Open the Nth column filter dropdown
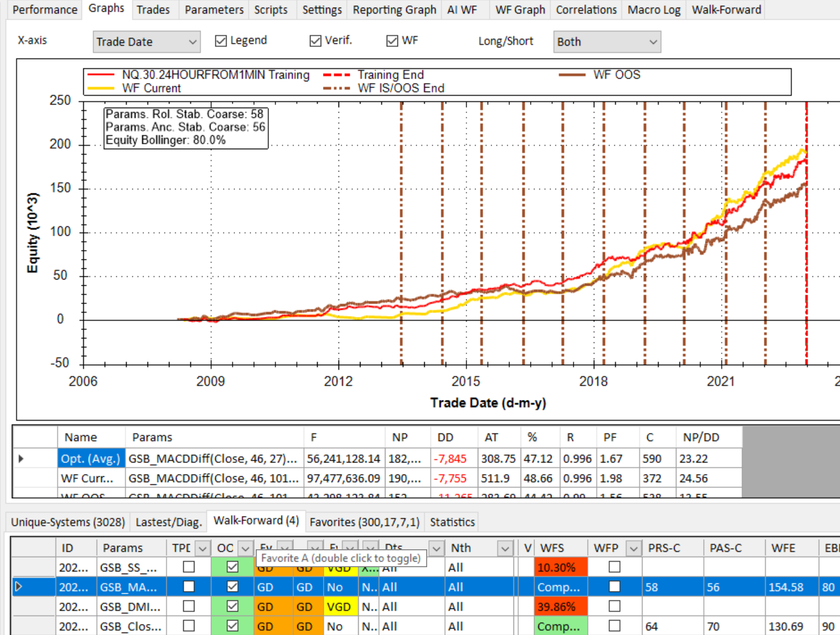 point(505,548)
